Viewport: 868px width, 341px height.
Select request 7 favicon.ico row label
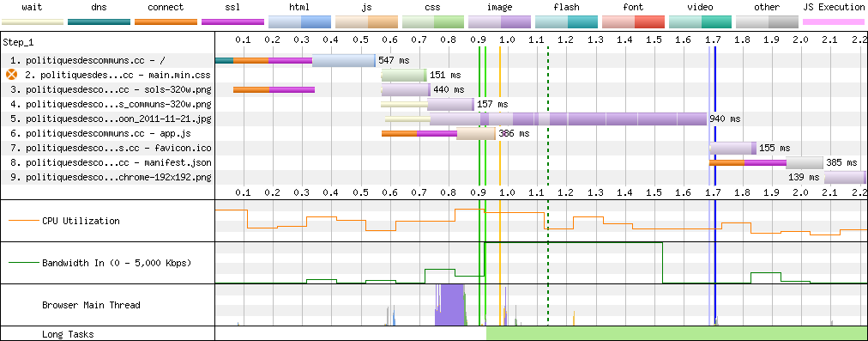coord(111,148)
